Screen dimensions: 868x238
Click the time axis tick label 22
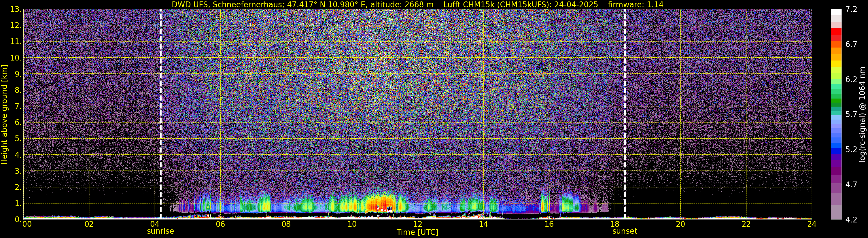(x=746, y=224)
